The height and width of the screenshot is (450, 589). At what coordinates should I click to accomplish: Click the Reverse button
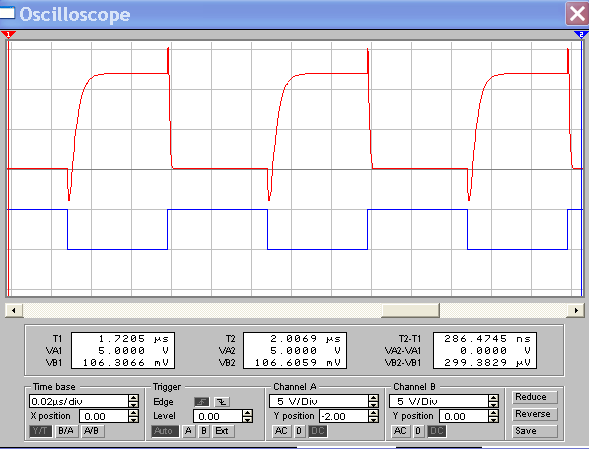click(x=535, y=414)
